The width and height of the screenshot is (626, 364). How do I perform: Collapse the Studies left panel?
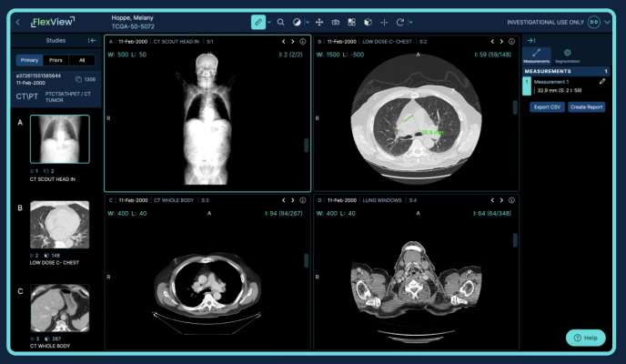click(92, 41)
